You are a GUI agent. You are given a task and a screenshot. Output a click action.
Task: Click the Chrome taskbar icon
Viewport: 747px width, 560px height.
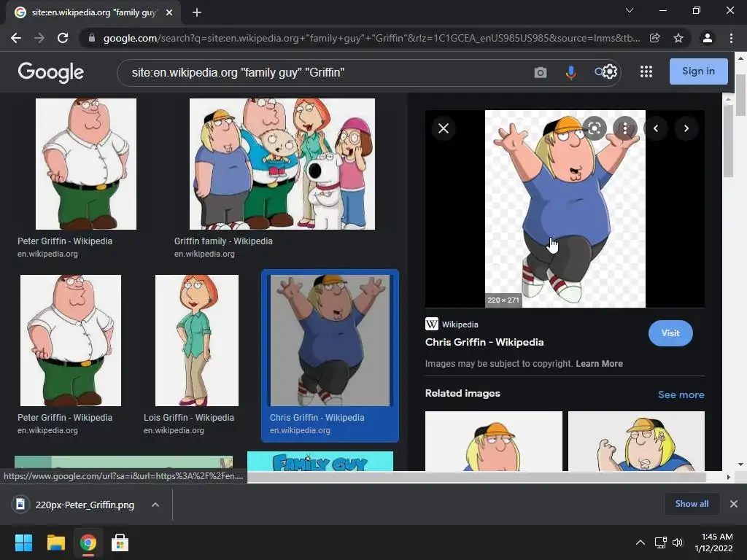pos(88,542)
